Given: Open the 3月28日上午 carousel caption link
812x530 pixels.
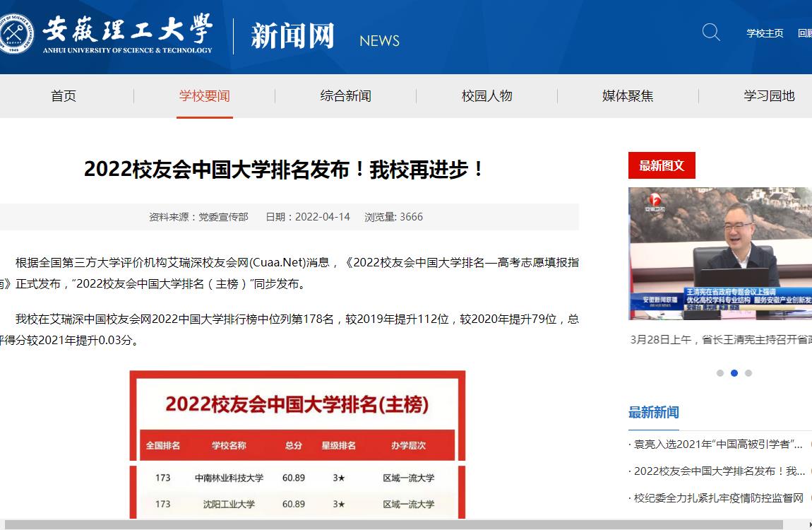Looking at the screenshot, I should pos(720,339).
